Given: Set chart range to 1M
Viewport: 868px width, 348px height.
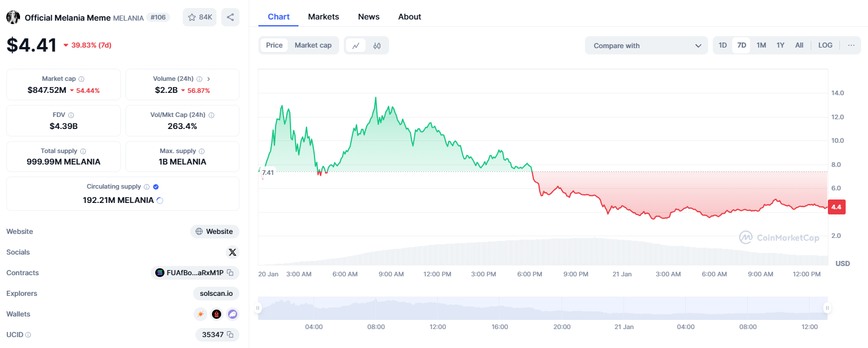Looking at the screenshot, I should click(x=761, y=45).
